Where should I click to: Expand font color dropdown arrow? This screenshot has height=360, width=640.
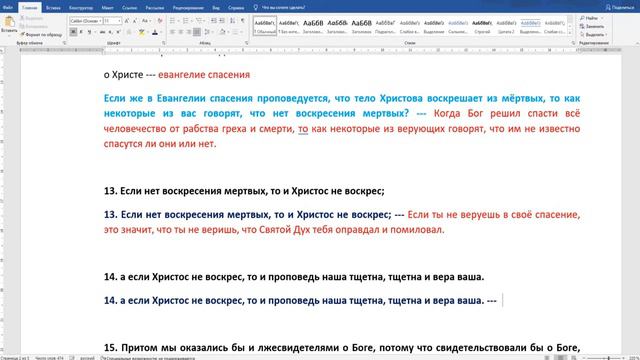tap(160, 32)
